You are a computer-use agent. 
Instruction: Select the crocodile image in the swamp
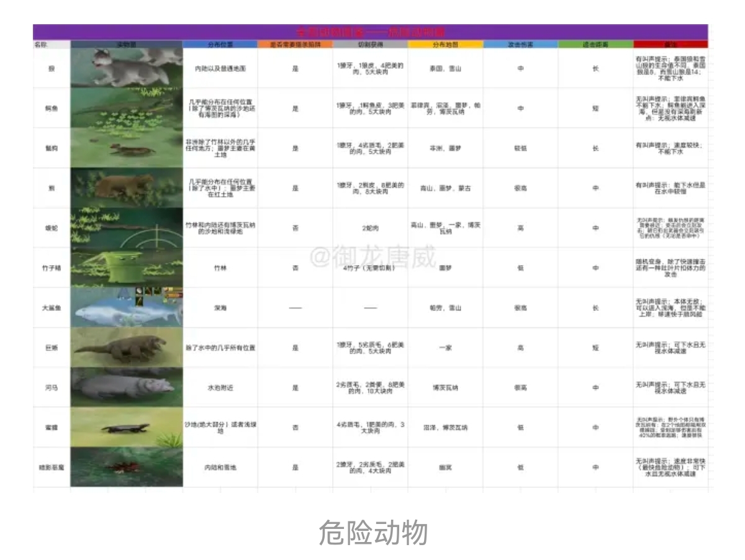(127, 108)
